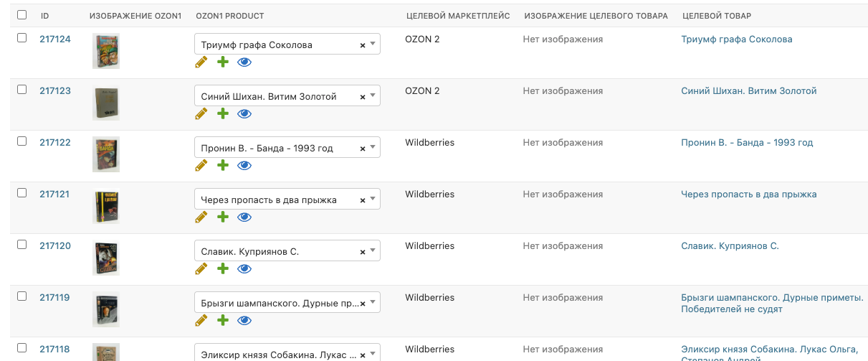Click the eye view icon in row 217119
The height and width of the screenshot is (361, 868).
tap(244, 321)
